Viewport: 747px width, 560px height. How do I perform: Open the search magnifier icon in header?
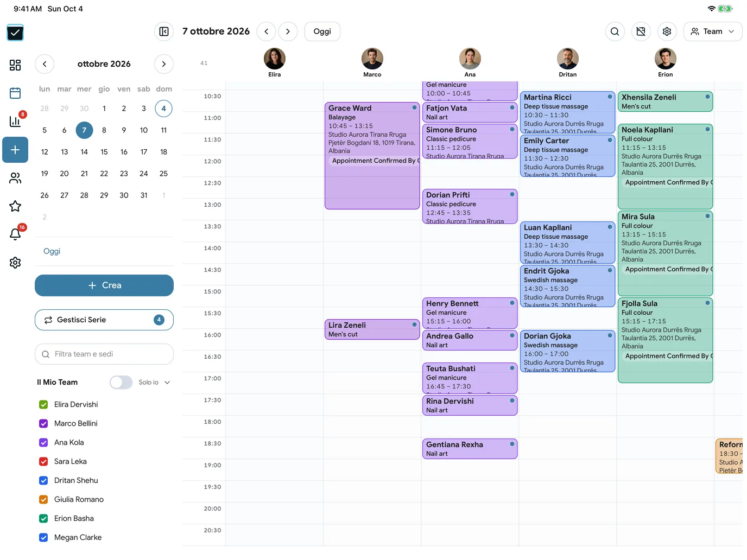[x=615, y=31]
